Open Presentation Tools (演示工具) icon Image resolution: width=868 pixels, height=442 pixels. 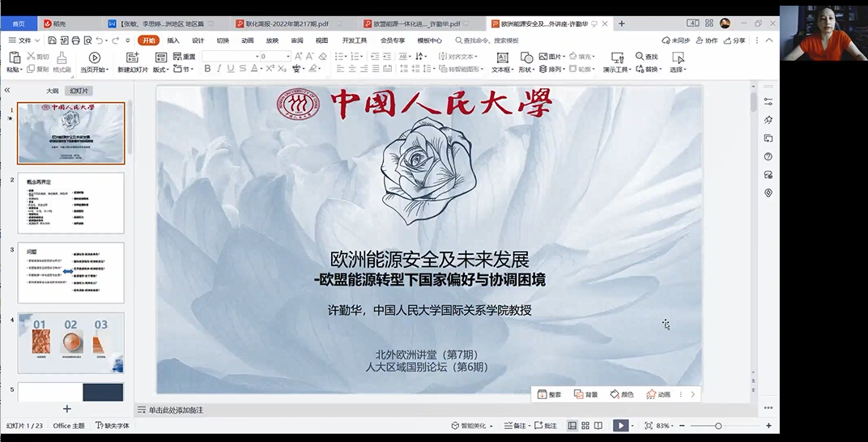coord(617,57)
